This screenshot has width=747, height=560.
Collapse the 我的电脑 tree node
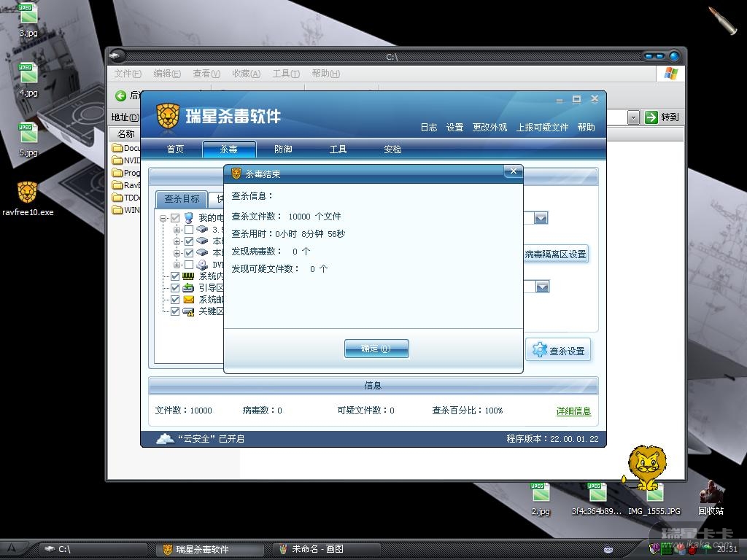tap(163, 218)
